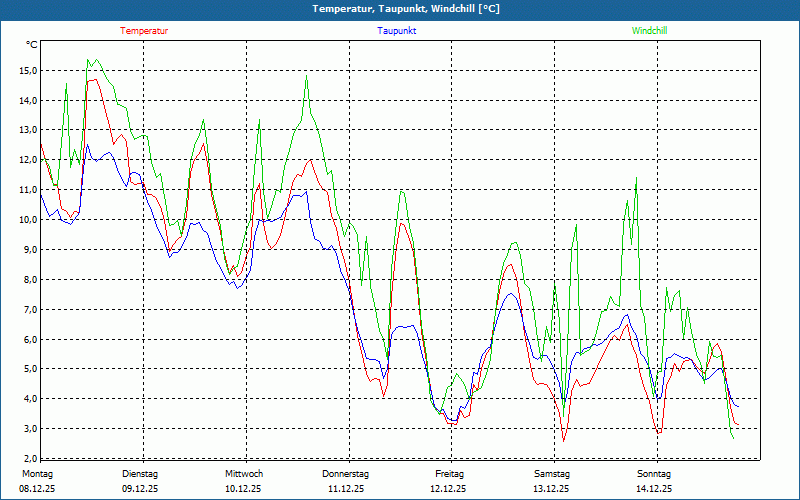Click the °C unit label above the y-axis

[x=32, y=45]
